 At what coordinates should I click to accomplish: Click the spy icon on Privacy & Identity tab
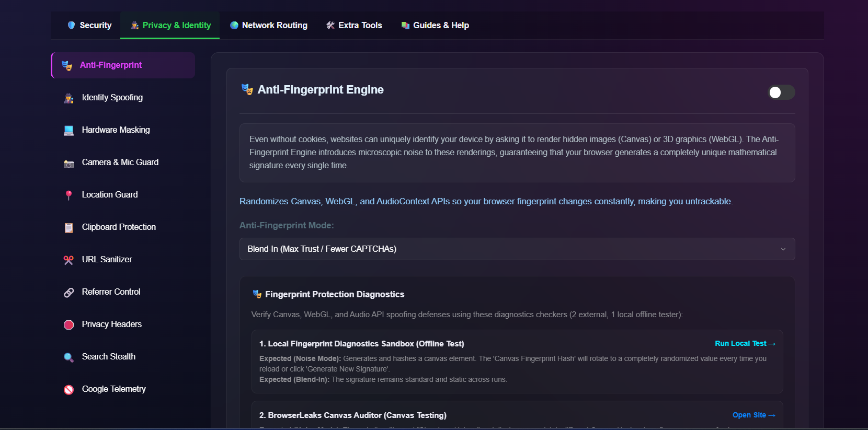pos(134,25)
